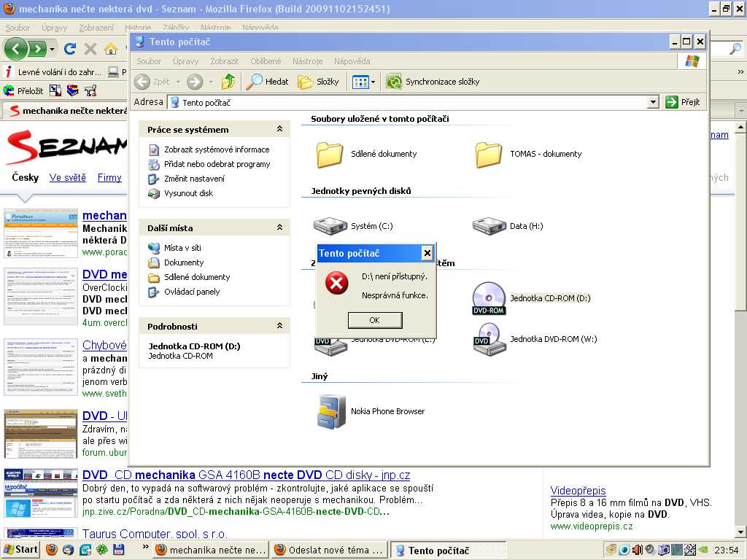Open the Sdílené dokumenty folder

(330, 154)
